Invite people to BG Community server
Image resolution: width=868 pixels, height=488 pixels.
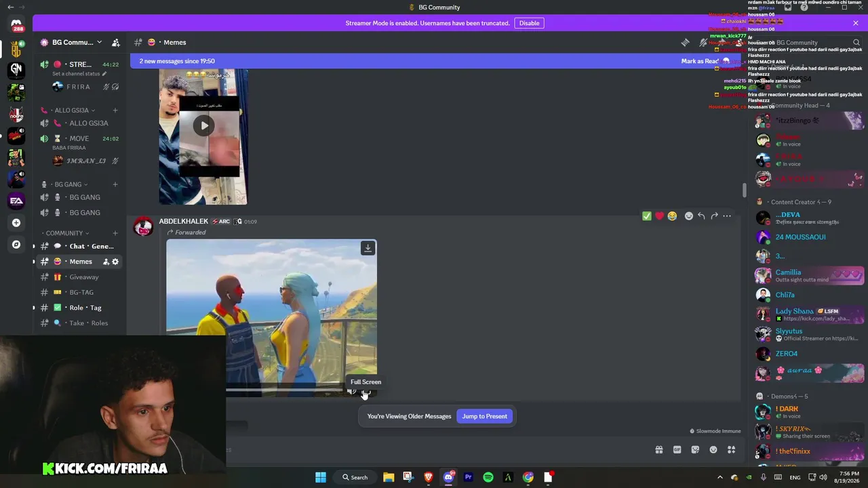[116, 43]
